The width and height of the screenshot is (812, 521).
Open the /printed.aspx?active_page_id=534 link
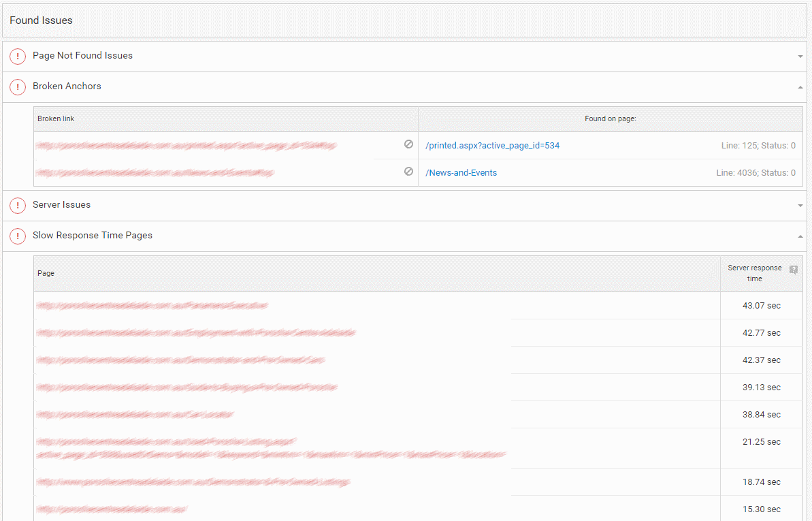pos(492,146)
